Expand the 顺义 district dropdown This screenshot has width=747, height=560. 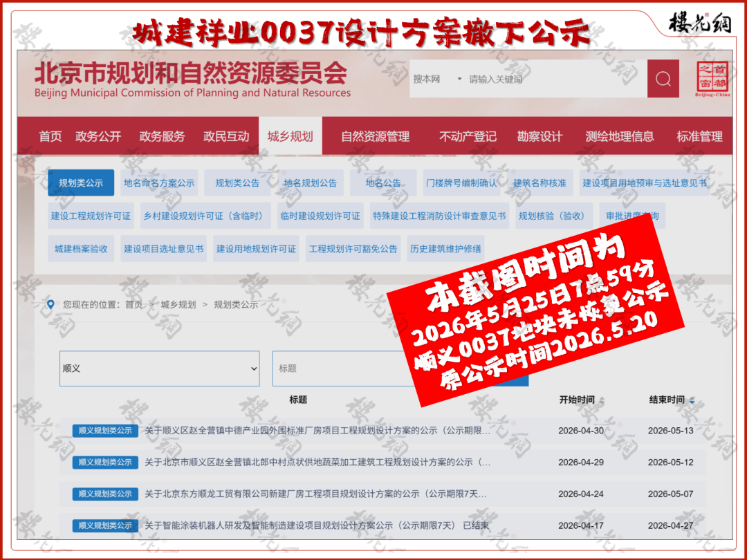pos(160,368)
